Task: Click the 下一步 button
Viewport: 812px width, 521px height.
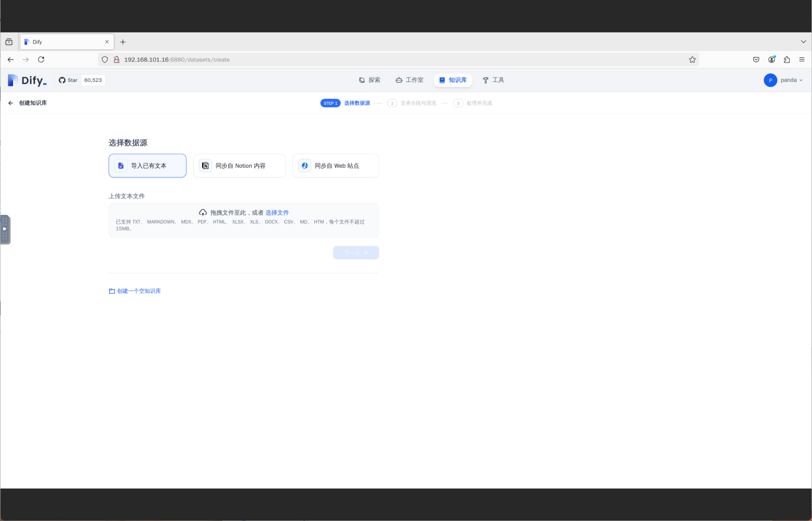Action: coord(356,253)
